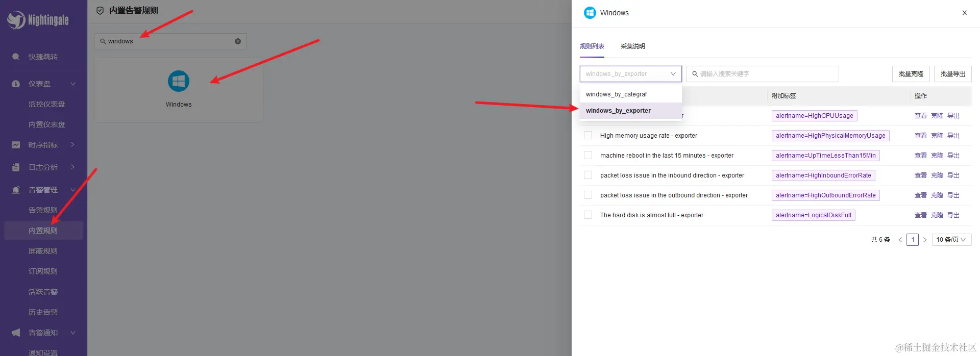980x356 pixels.
Task: Open 屏蔽规则 in the sidebar
Action: click(43, 251)
